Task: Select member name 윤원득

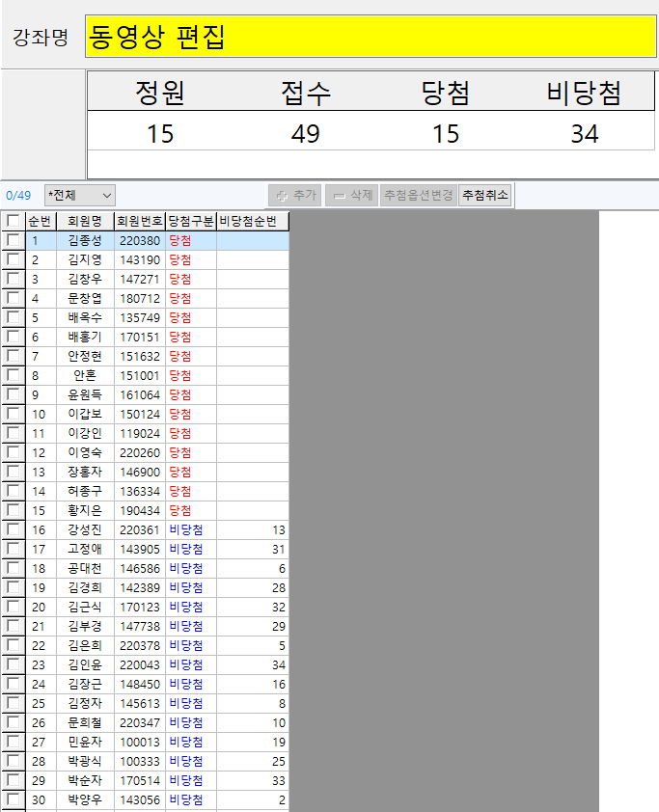Action: click(x=85, y=395)
